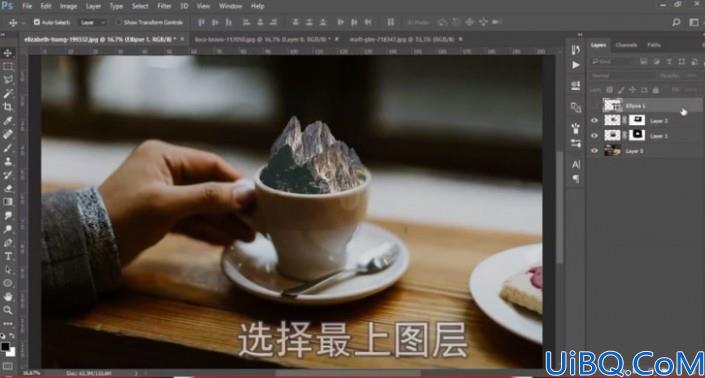Open the Edit Toolbar ellipsis button

tap(8, 324)
